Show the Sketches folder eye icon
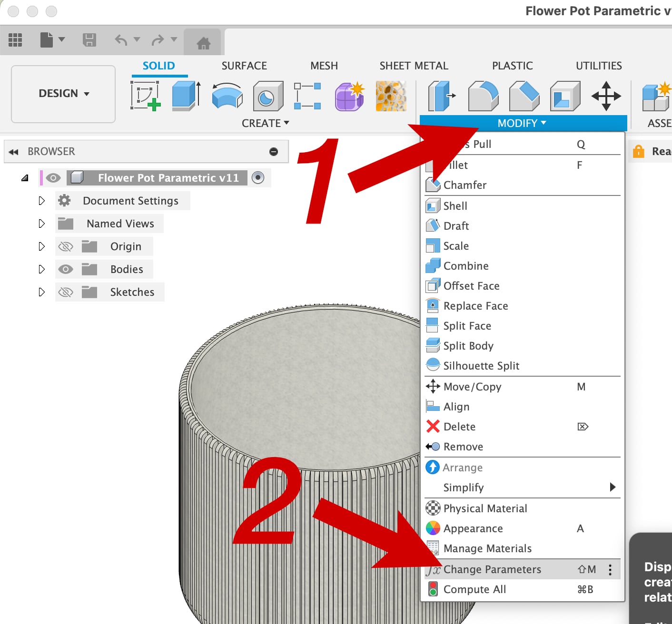 coord(66,292)
